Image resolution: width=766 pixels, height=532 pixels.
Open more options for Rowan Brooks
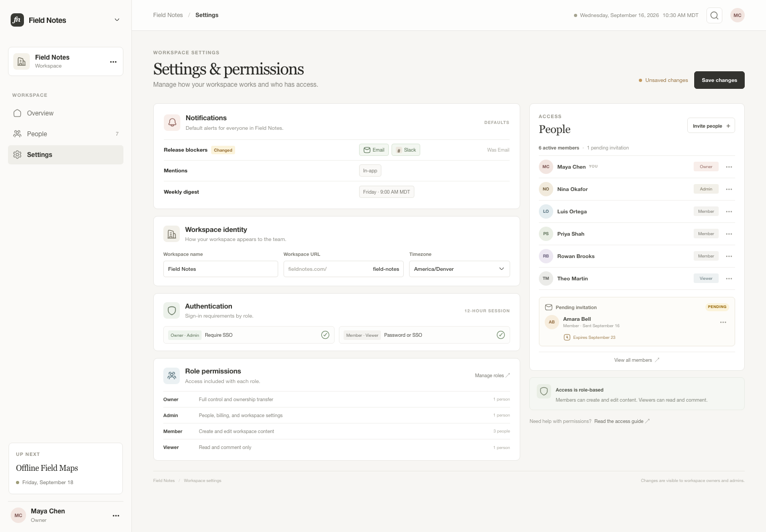click(x=729, y=256)
